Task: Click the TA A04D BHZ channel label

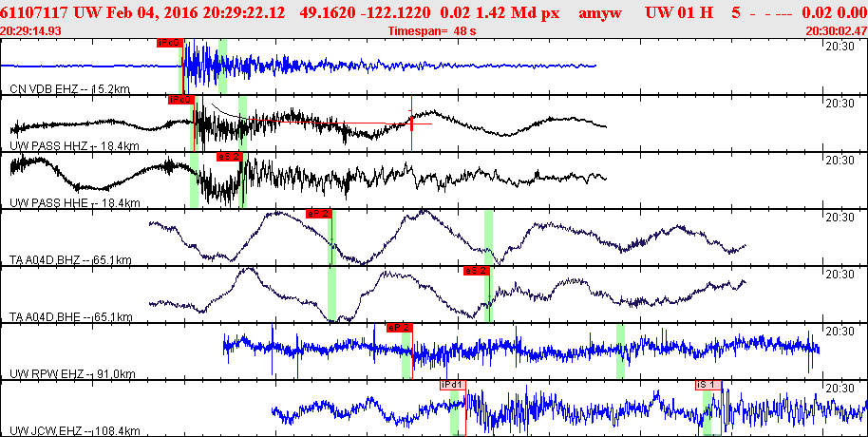Action: tap(71, 259)
